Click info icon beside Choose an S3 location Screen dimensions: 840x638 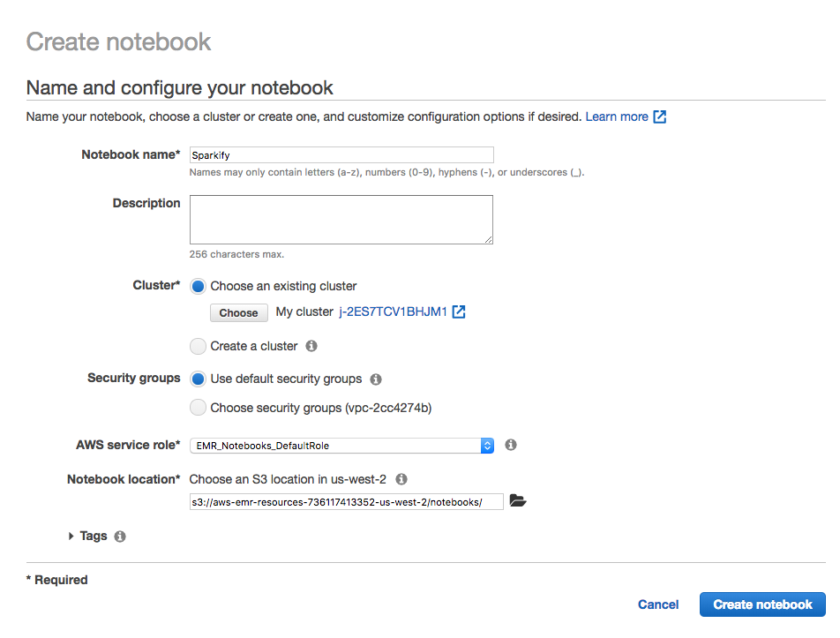(x=401, y=479)
